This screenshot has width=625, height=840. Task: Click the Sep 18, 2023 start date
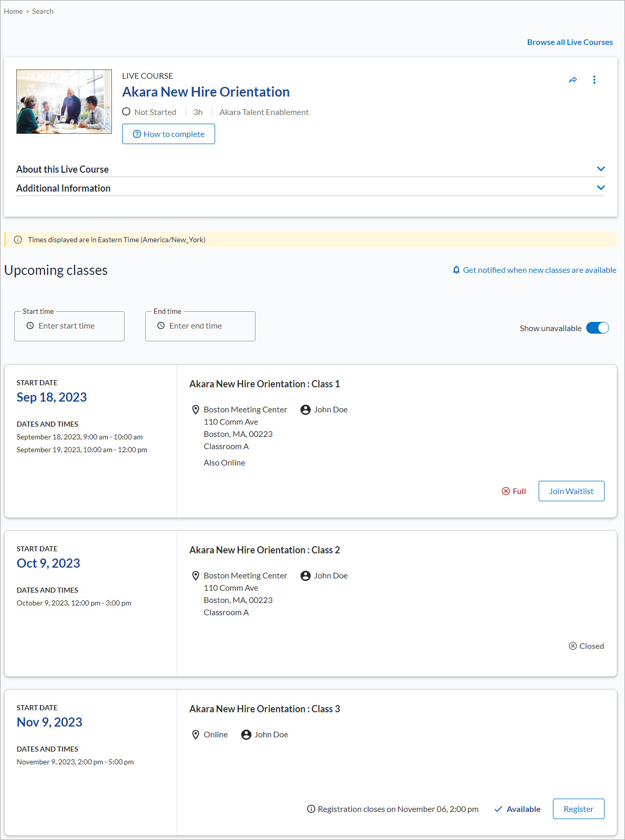click(52, 397)
